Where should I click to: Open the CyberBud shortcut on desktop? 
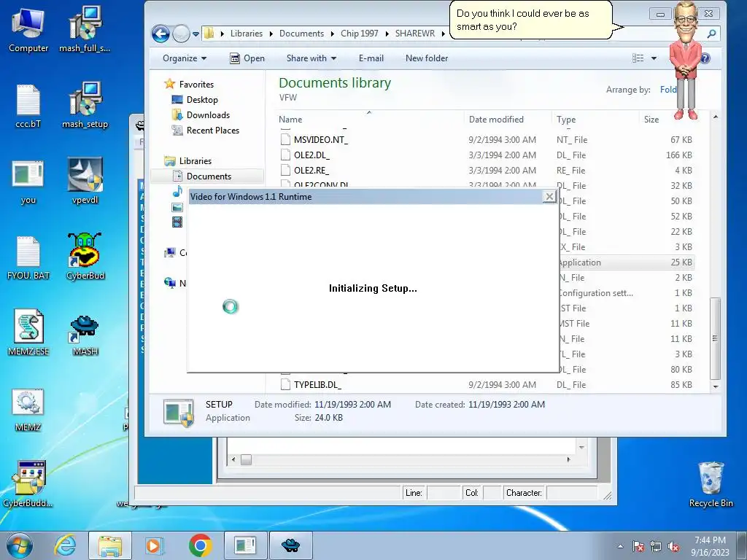(85, 257)
